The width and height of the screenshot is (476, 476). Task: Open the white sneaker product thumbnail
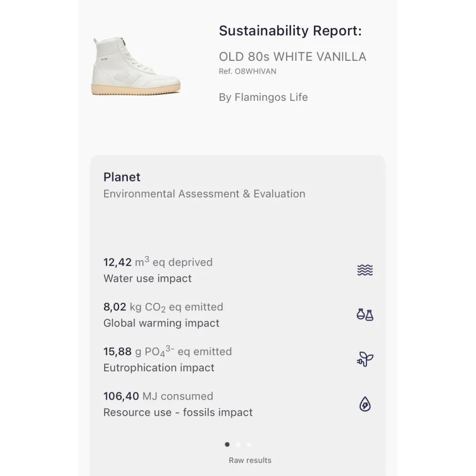click(x=136, y=66)
